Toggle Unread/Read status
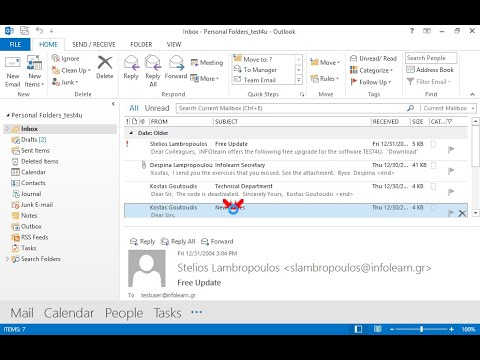This screenshot has width=480, height=360. (373, 59)
